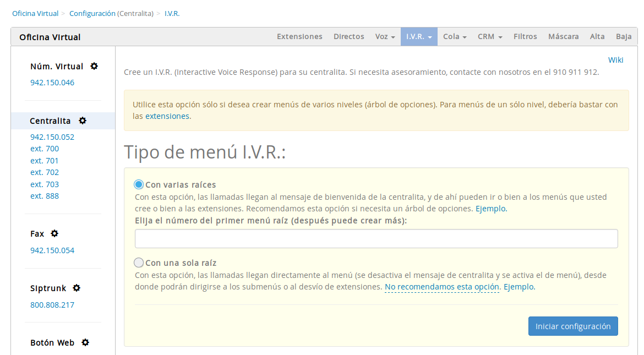Expand the Voz dropdown menu
The image size is (644, 355).
(385, 36)
